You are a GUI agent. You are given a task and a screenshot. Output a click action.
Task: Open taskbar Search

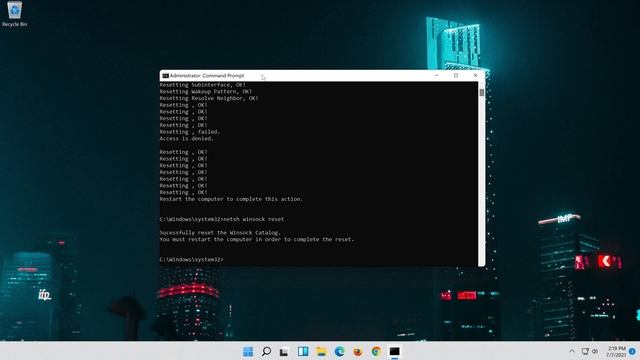click(x=266, y=351)
